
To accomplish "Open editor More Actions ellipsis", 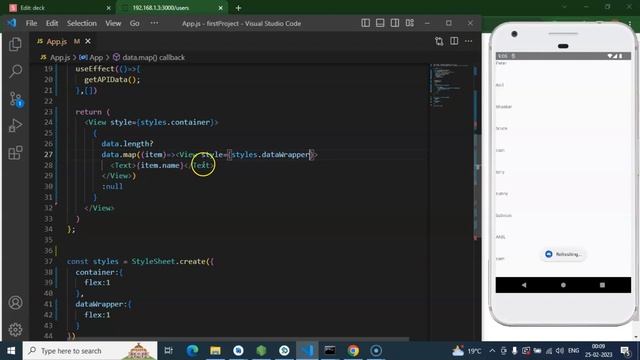I will coord(469,41).
